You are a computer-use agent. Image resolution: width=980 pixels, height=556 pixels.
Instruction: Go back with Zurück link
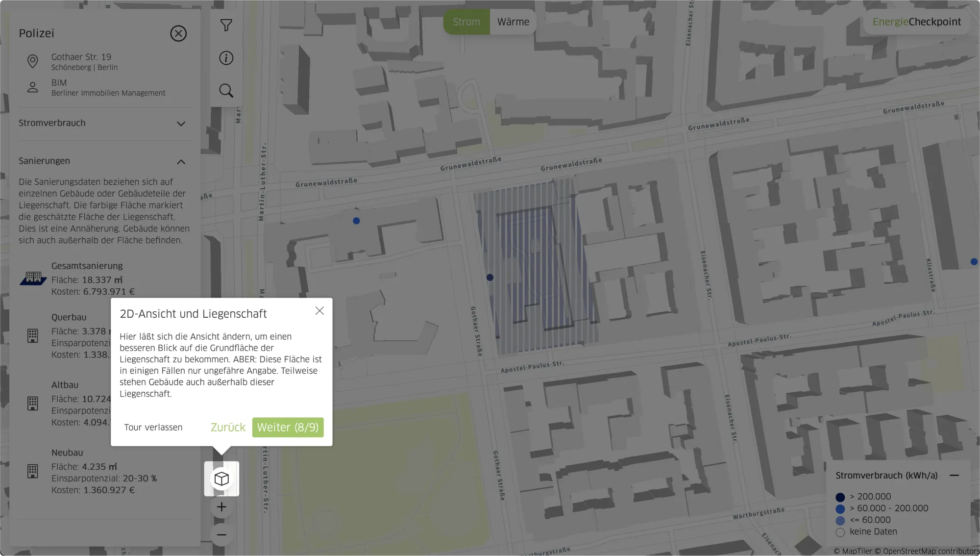coord(228,427)
